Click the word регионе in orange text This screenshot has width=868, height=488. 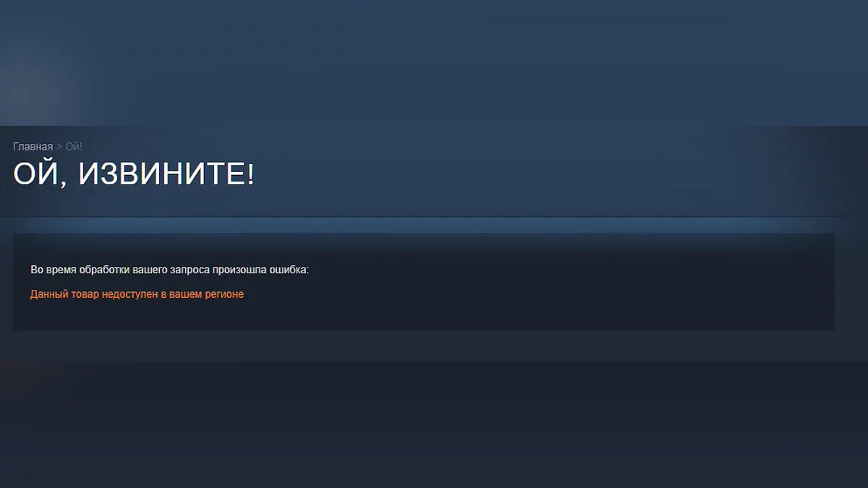point(223,294)
